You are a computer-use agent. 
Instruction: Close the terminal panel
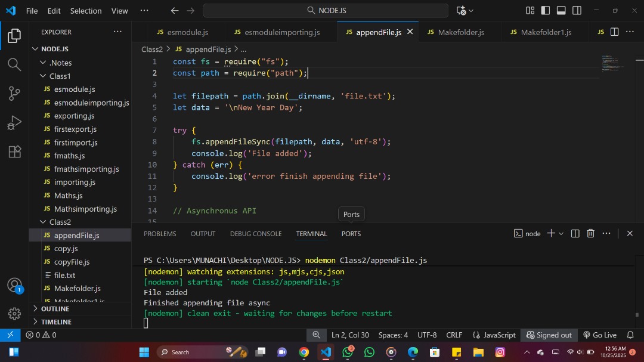click(630, 233)
